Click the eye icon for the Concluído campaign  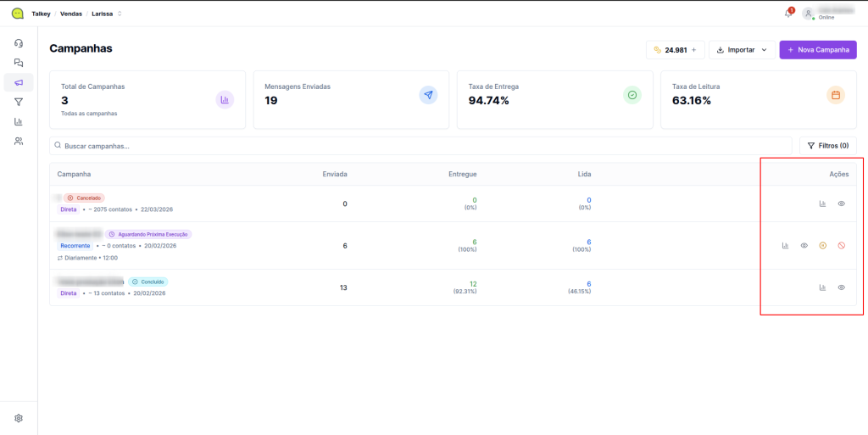click(842, 287)
